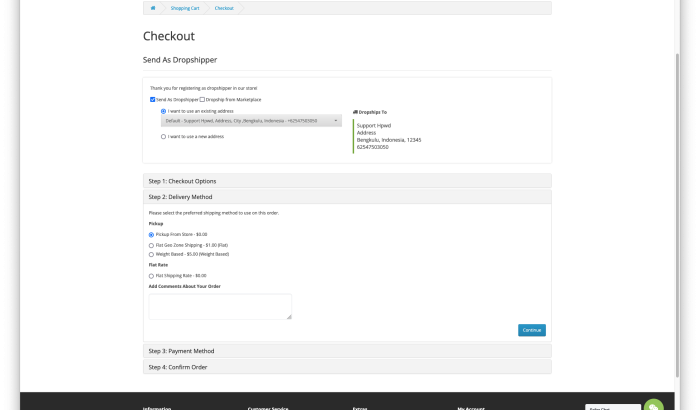
Task: Click the Continue button
Action: coord(532,330)
